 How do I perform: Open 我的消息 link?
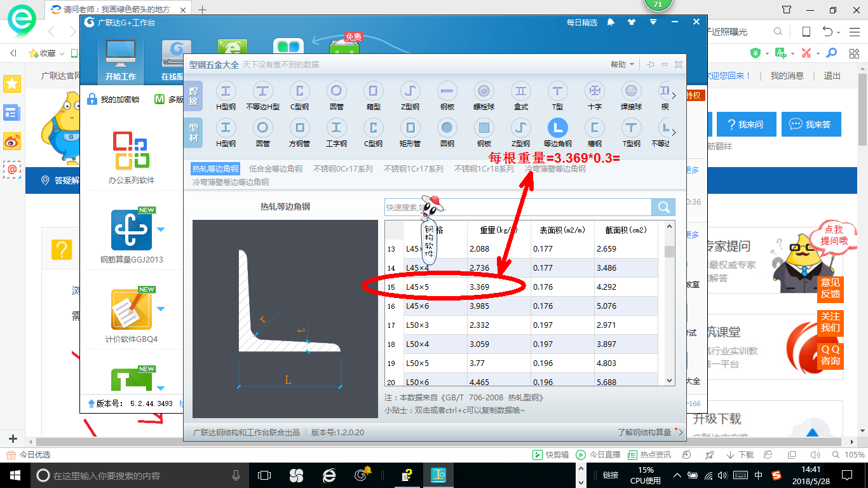click(x=787, y=76)
